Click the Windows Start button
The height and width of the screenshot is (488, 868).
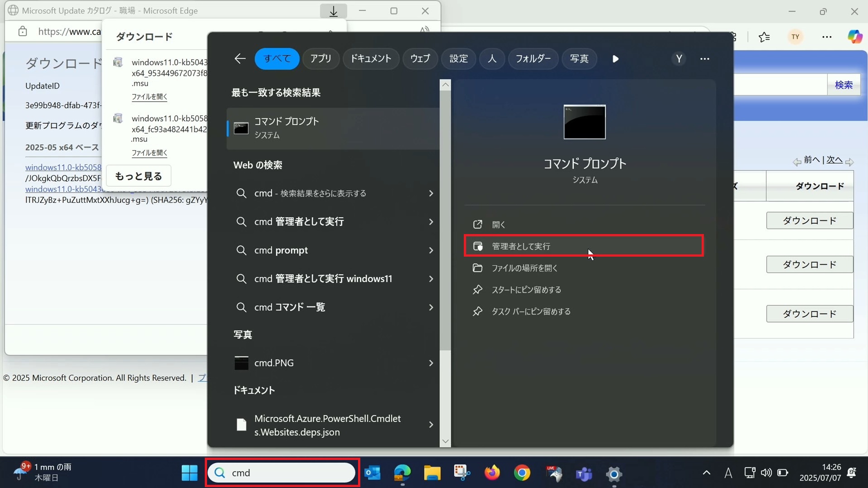click(x=189, y=473)
